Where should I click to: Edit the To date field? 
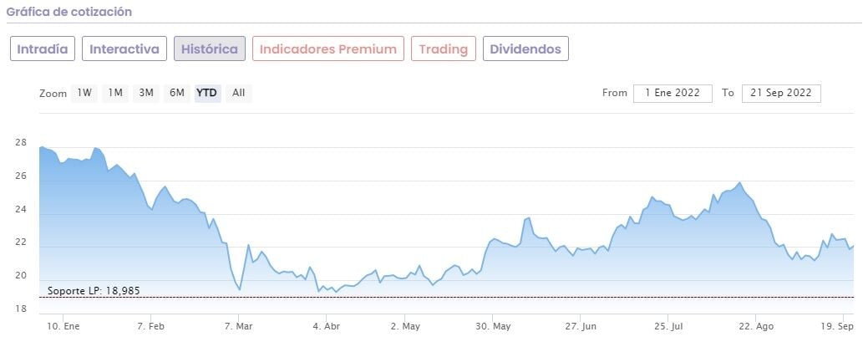780,93
